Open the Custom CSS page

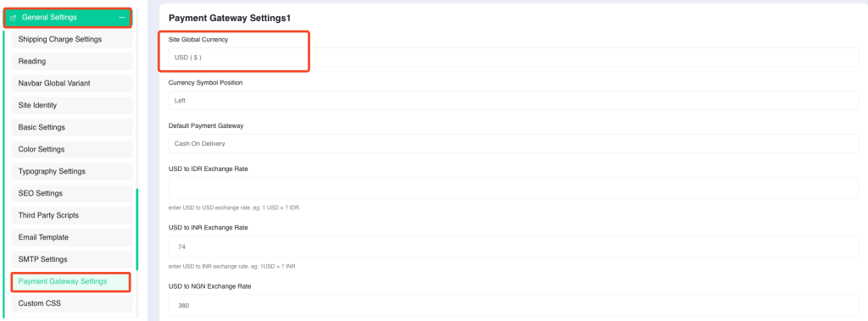[x=72, y=303]
